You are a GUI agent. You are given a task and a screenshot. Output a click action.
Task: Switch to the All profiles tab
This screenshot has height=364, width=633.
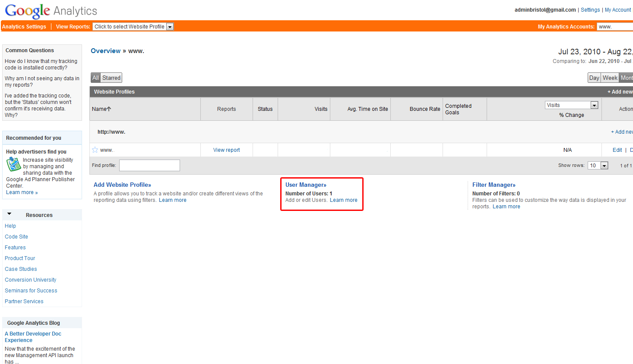(x=95, y=78)
